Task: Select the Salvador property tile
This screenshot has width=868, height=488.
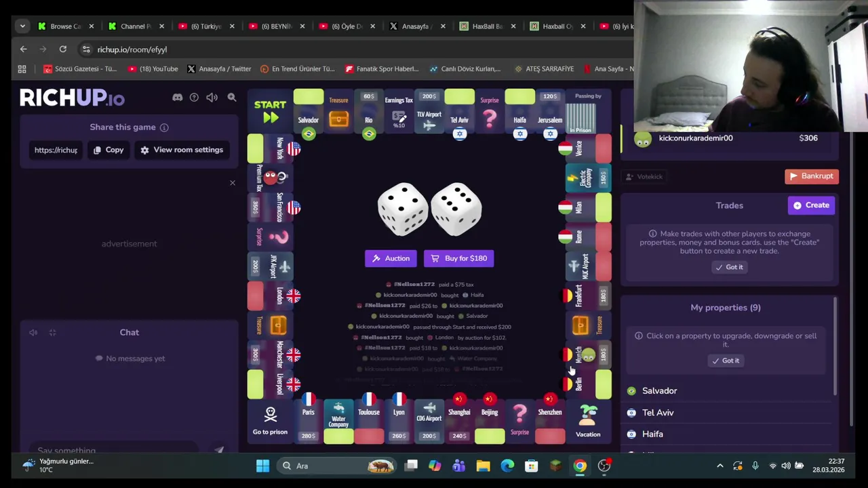Action: (308, 111)
